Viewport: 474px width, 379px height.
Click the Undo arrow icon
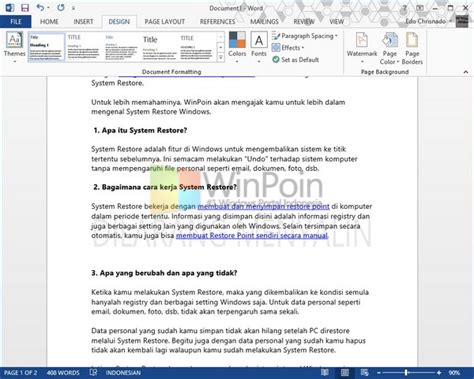pyautogui.click(x=40, y=7)
